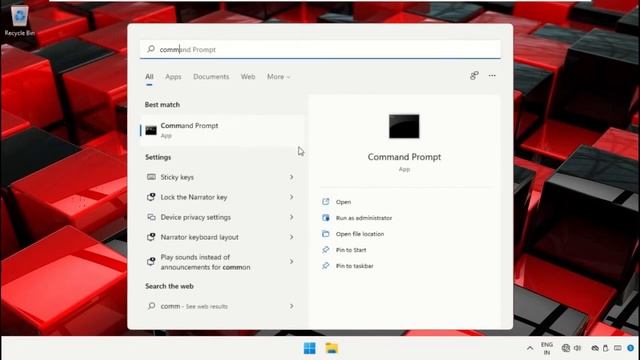
Task: Open the network globe tray icon
Action: 566,348
